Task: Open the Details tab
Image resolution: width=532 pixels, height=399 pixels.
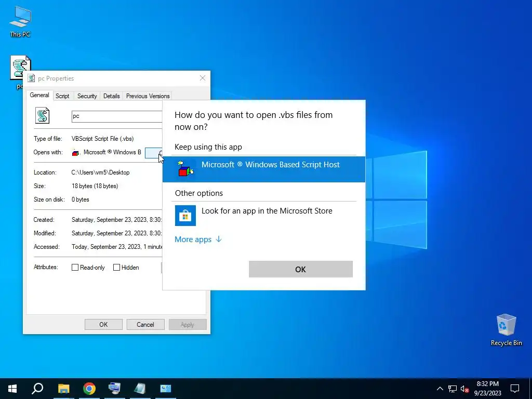Action: tap(112, 96)
